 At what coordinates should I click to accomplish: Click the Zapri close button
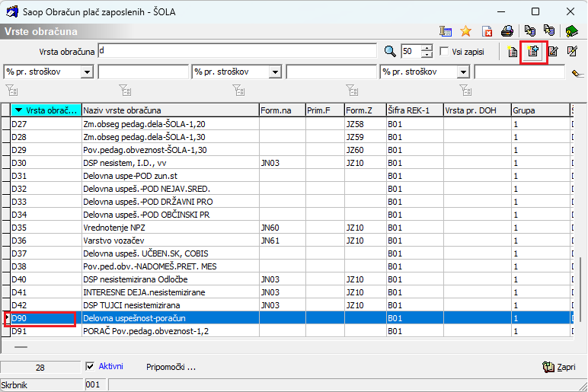[x=559, y=367]
